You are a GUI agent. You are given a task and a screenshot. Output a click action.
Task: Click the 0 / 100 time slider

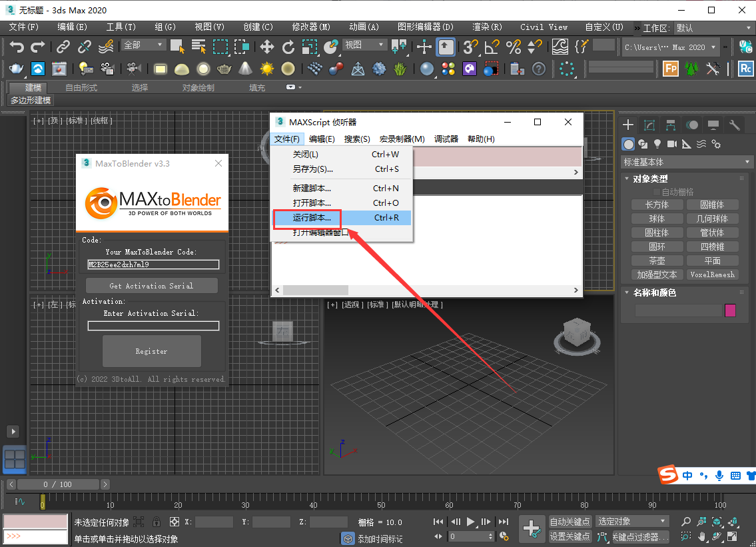(58, 484)
